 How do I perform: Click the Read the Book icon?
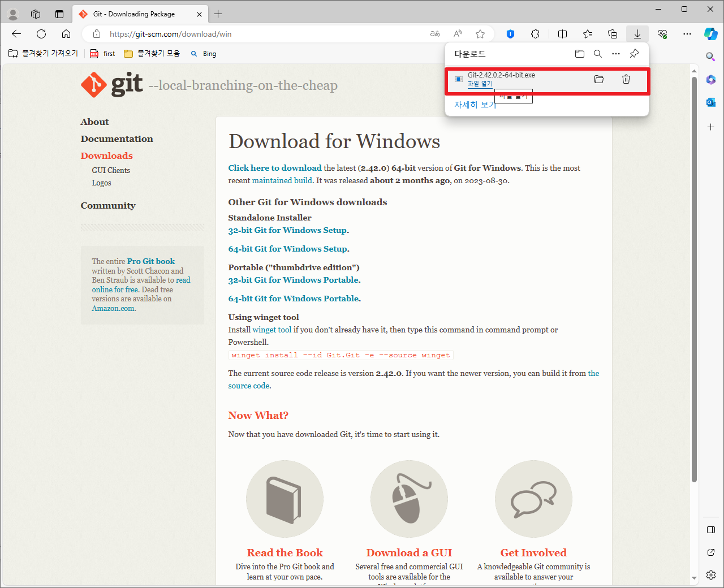point(285,499)
